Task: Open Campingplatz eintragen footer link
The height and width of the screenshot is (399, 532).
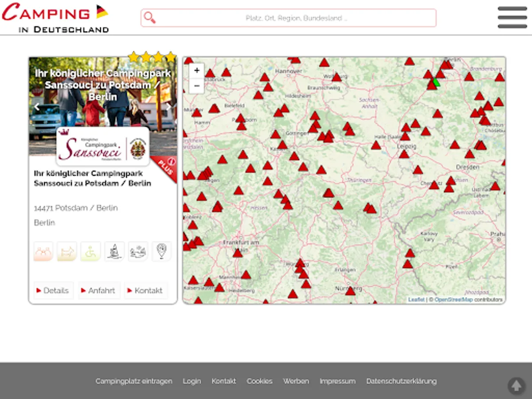Action: point(134,381)
